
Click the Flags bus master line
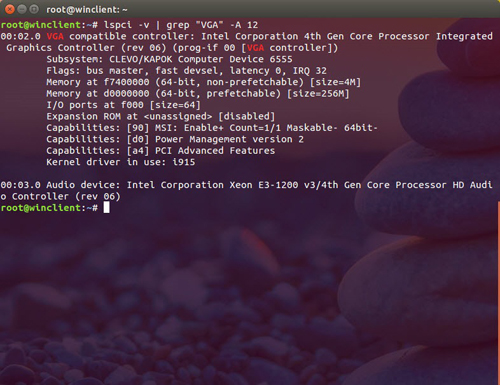click(x=186, y=71)
